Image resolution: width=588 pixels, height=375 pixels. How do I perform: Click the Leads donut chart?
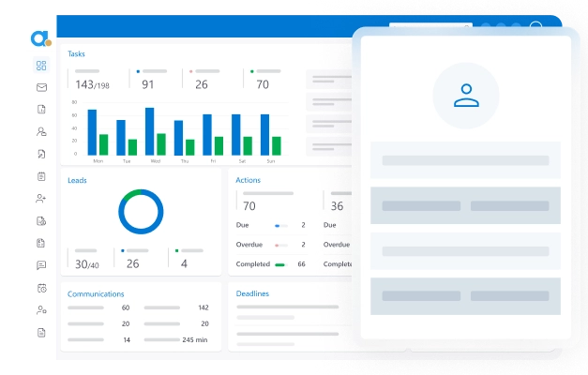point(141,212)
